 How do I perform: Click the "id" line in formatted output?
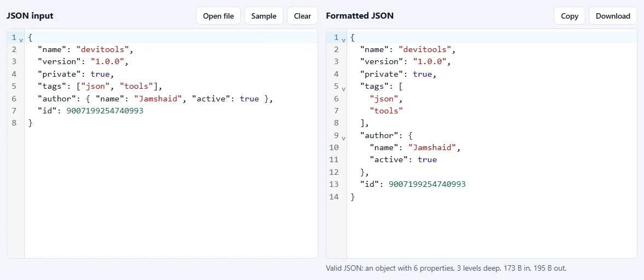pyautogui.click(x=413, y=185)
